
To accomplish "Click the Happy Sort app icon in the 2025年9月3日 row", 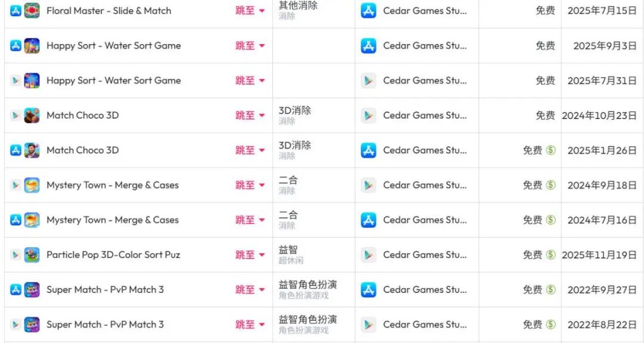I will tap(32, 45).
